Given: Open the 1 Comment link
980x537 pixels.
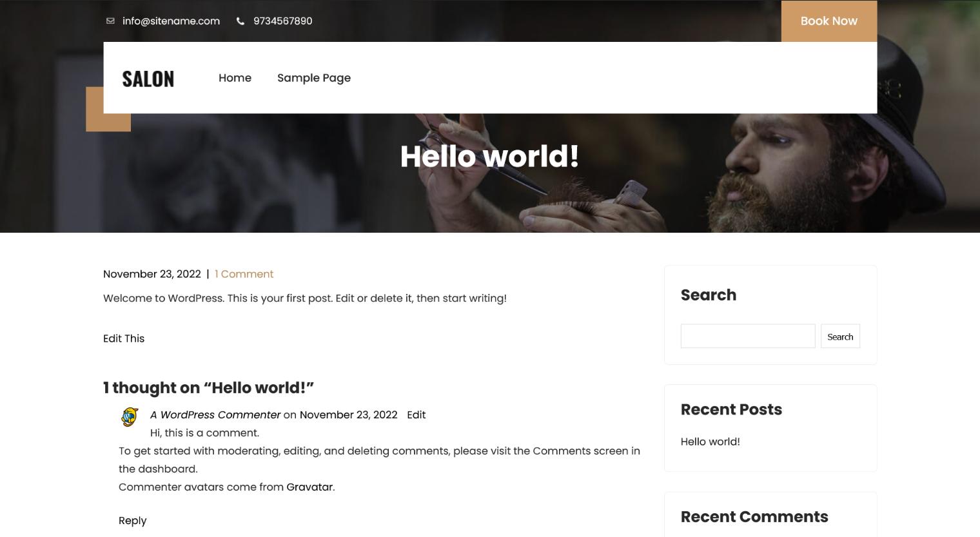Looking at the screenshot, I should pos(244,274).
